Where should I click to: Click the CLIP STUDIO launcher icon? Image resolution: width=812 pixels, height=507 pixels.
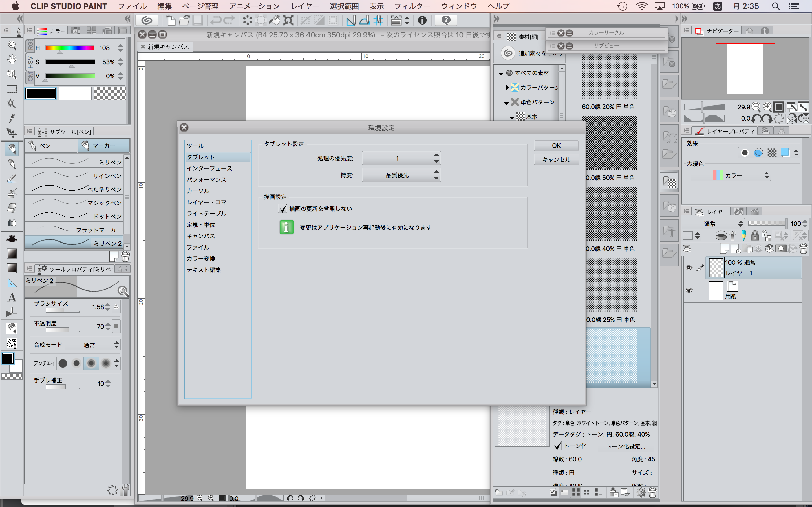click(x=147, y=21)
